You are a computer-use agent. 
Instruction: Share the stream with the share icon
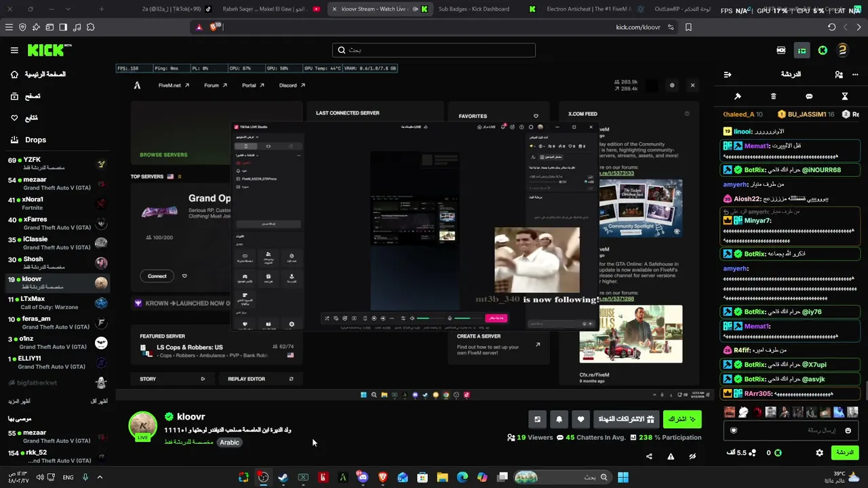[649, 456]
